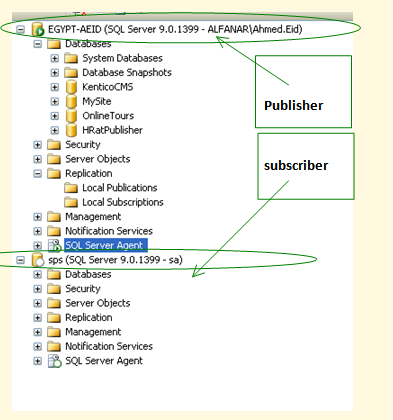Select the System Databases label

click(x=122, y=58)
